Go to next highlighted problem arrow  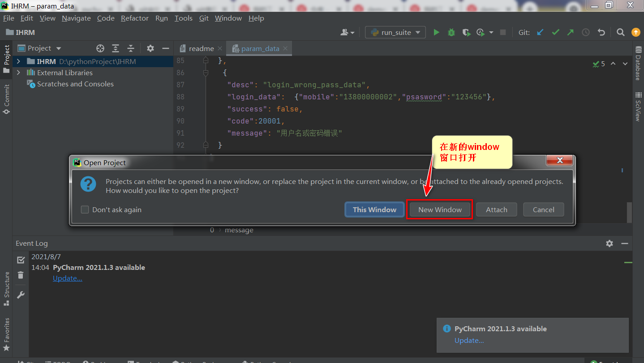[x=626, y=64]
